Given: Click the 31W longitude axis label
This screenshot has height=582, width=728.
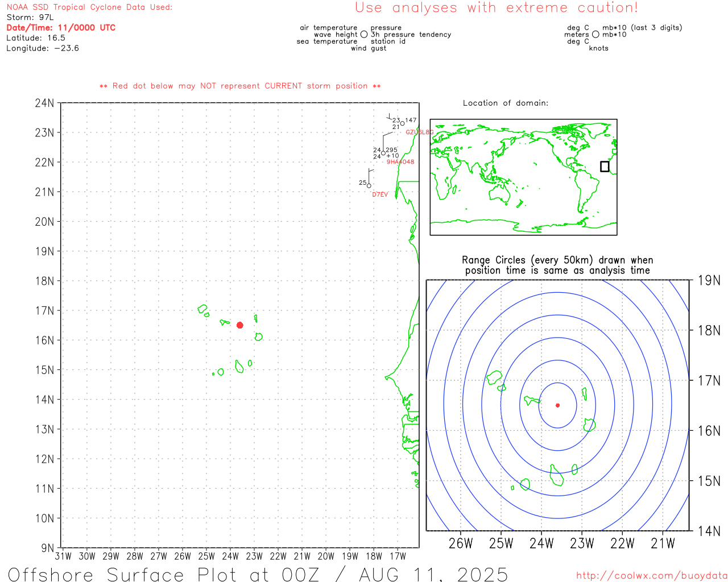Looking at the screenshot, I should 63,556.
